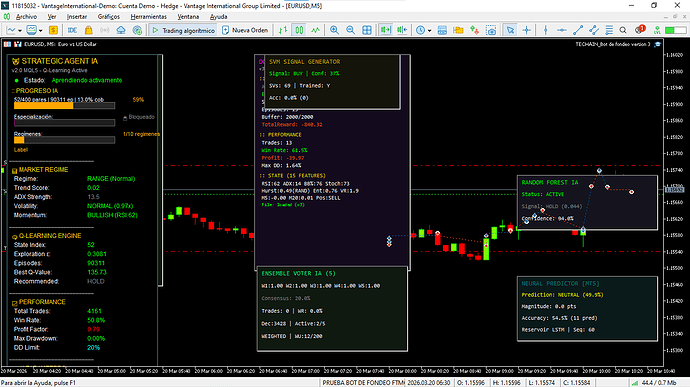Toggle chart auto scroll
690x387 pixels.
point(385,30)
